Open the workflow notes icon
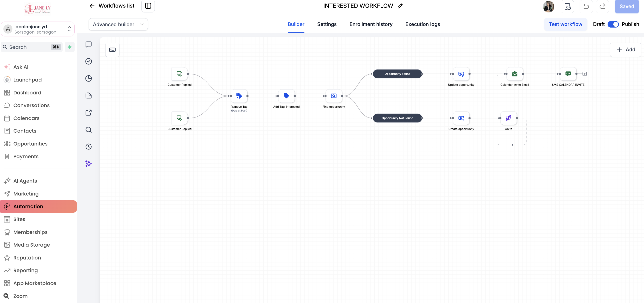This screenshot has height=303, width=644. [x=567, y=6]
